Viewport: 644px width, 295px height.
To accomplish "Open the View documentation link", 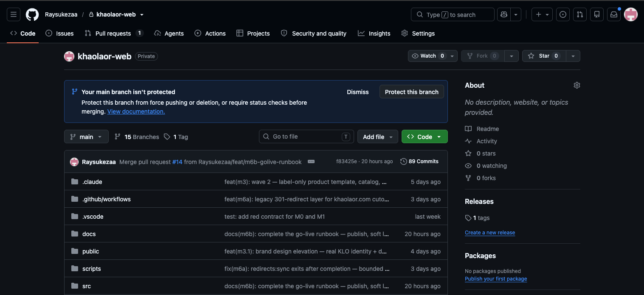I will coord(136,111).
